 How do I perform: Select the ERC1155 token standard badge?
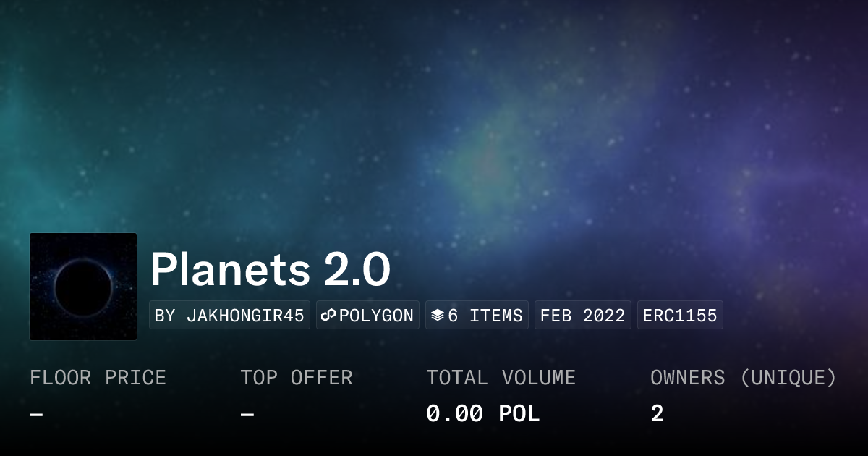point(680,316)
